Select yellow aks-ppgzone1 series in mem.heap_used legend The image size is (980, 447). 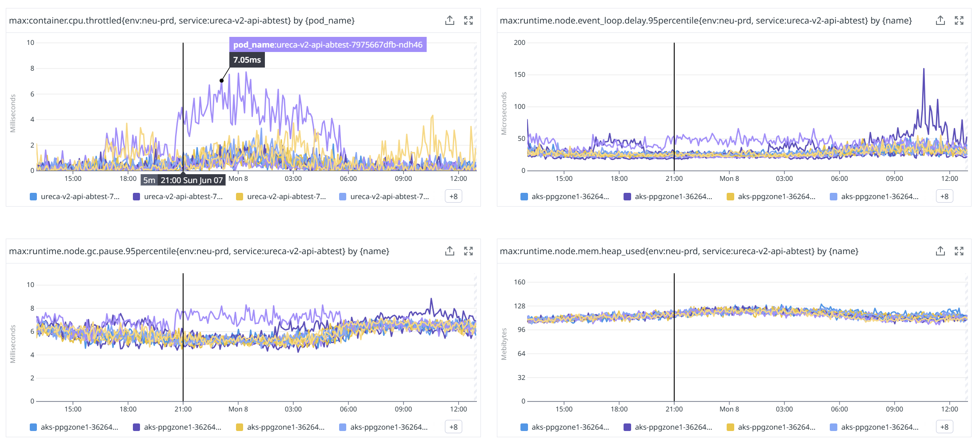point(771,427)
